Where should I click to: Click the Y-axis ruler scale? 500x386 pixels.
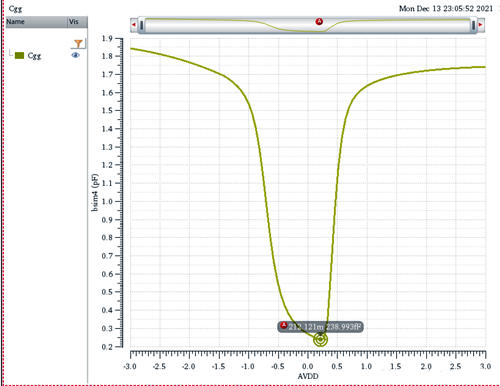(x=119, y=193)
